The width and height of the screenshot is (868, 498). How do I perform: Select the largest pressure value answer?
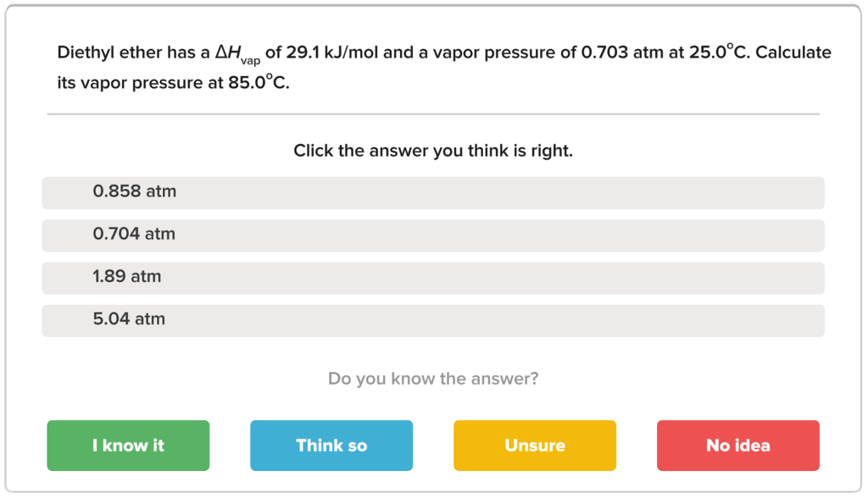click(433, 320)
